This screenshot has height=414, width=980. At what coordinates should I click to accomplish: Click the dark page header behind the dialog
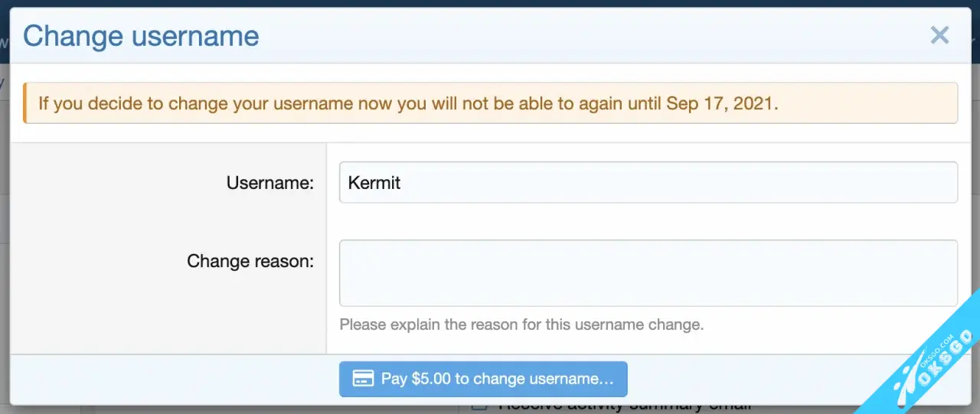pyautogui.click(x=490, y=3)
